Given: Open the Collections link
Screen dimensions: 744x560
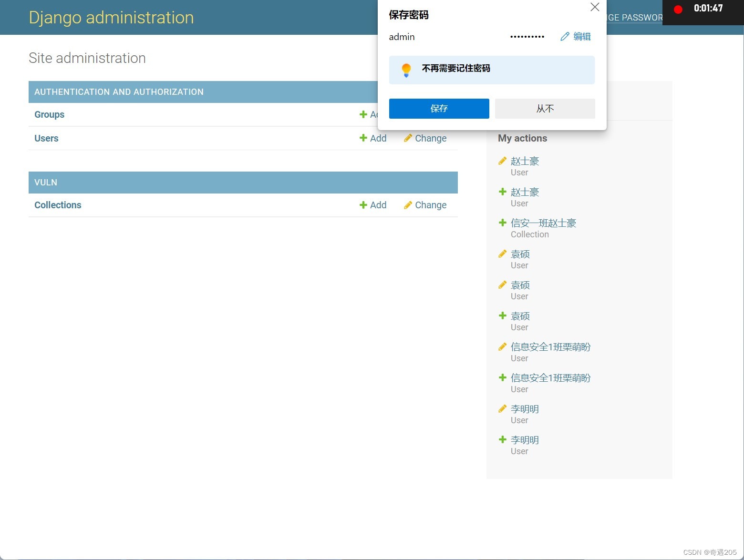Looking at the screenshot, I should pyautogui.click(x=58, y=205).
